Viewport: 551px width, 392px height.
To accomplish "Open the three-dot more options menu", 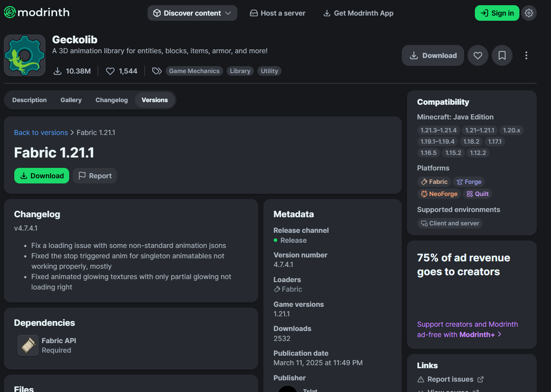I will point(526,55).
